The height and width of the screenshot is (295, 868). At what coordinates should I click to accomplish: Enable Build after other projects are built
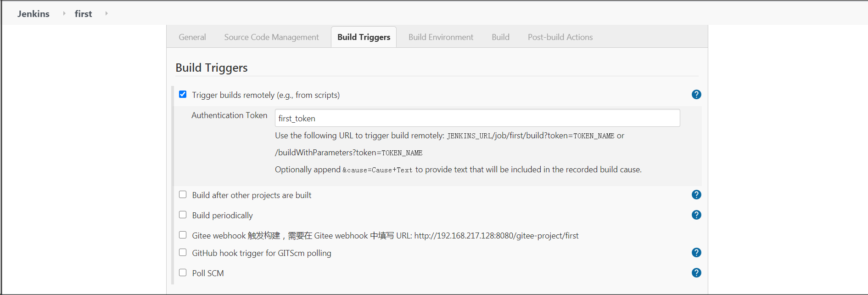coord(183,194)
